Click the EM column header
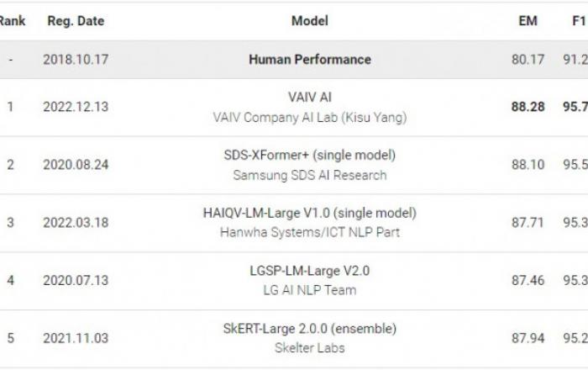The height and width of the screenshot is (370, 588). coord(528,21)
